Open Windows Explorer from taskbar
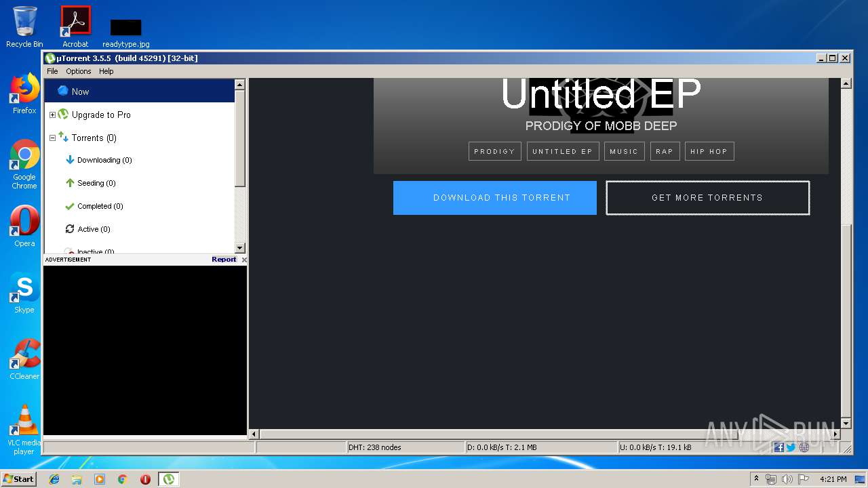This screenshot has width=868, height=488. pyautogui.click(x=77, y=479)
